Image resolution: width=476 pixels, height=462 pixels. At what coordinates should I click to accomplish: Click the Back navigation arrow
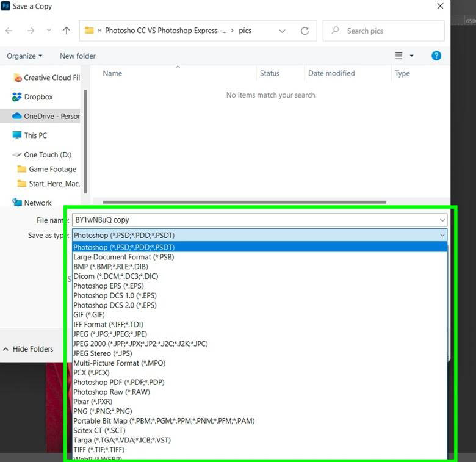(9, 31)
